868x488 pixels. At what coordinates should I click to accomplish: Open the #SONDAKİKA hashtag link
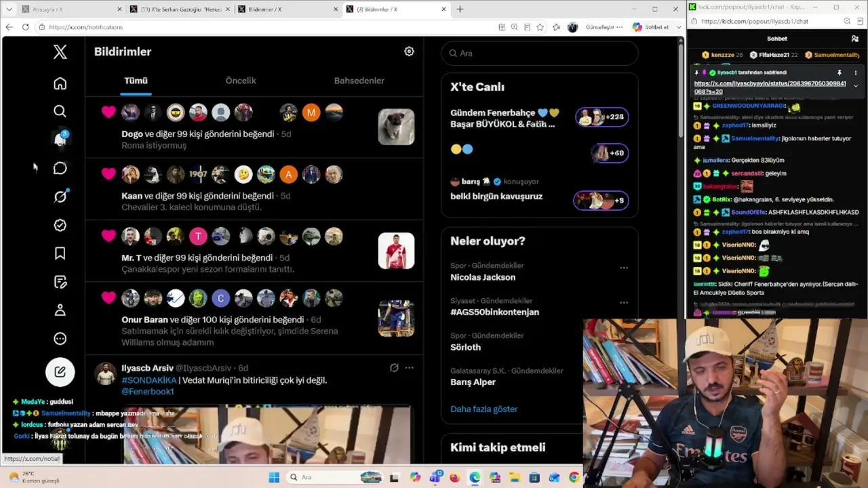tap(149, 380)
